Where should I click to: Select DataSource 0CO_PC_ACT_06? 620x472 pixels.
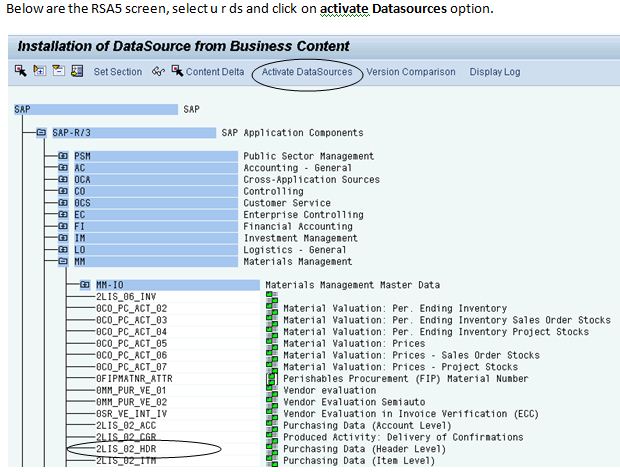(x=132, y=355)
